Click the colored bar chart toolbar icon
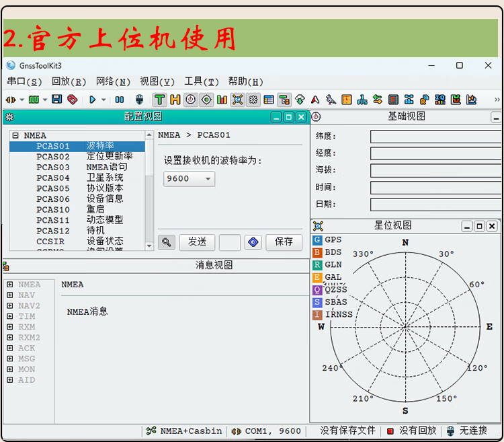This screenshot has width=504, height=442. [x=222, y=100]
